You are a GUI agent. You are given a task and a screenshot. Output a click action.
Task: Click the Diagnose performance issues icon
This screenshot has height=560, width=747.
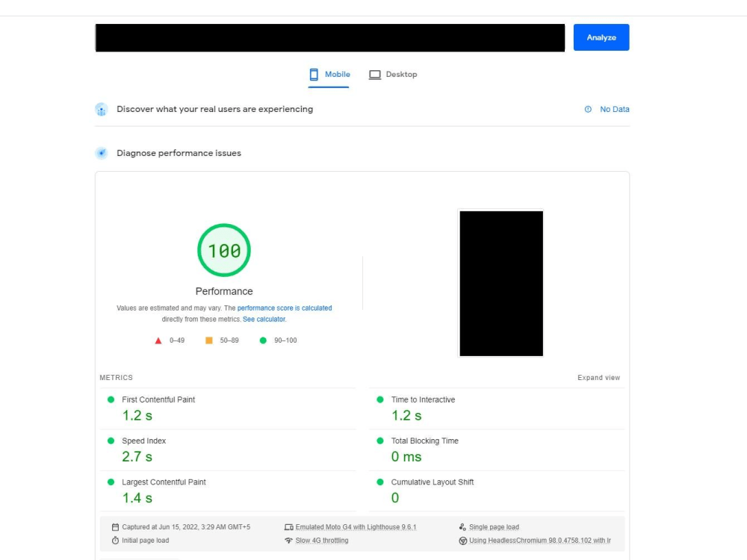(101, 153)
